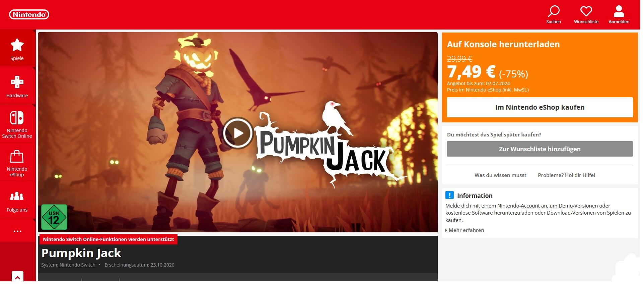The height and width of the screenshot is (285, 644).
Task: Click Im Nintendo eShop kaufen button
Action: coord(540,107)
